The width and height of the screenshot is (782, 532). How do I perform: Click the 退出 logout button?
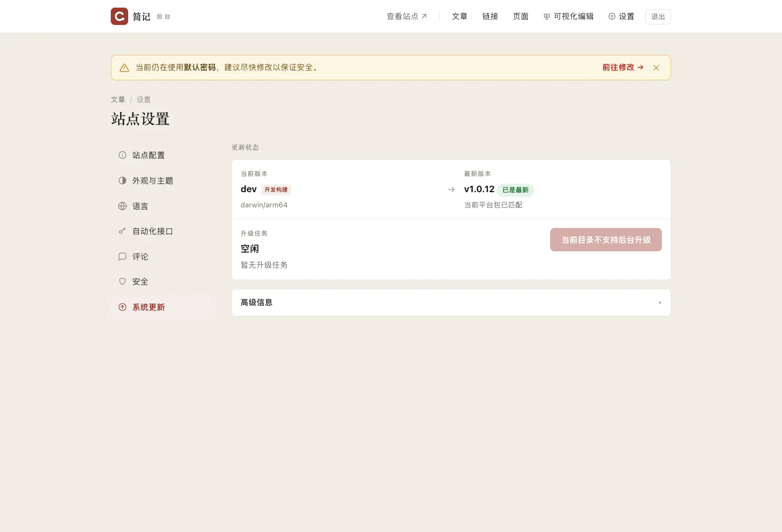click(658, 17)
